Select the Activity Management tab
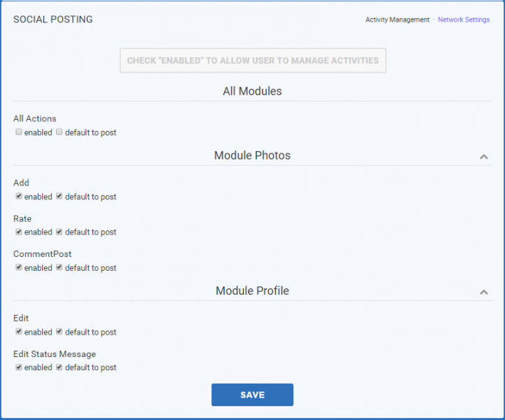The width and height of the screenshot is (505, 420). [x=397, y=20]
